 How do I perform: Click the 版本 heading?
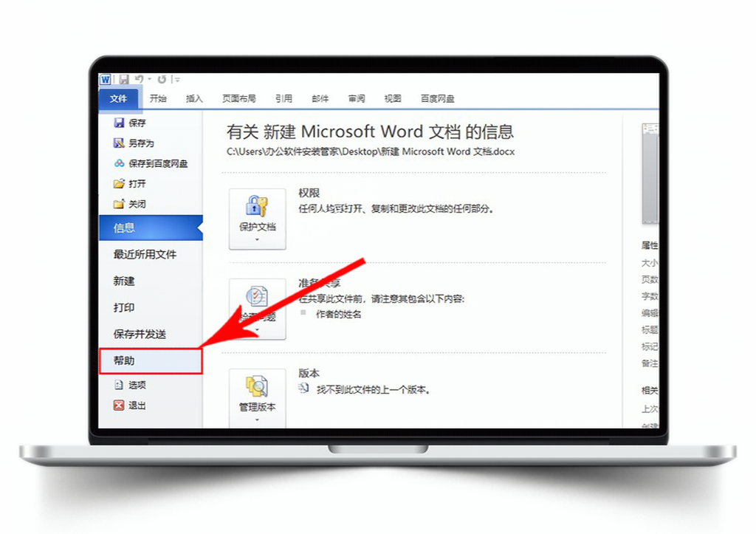tap(309, 374)
